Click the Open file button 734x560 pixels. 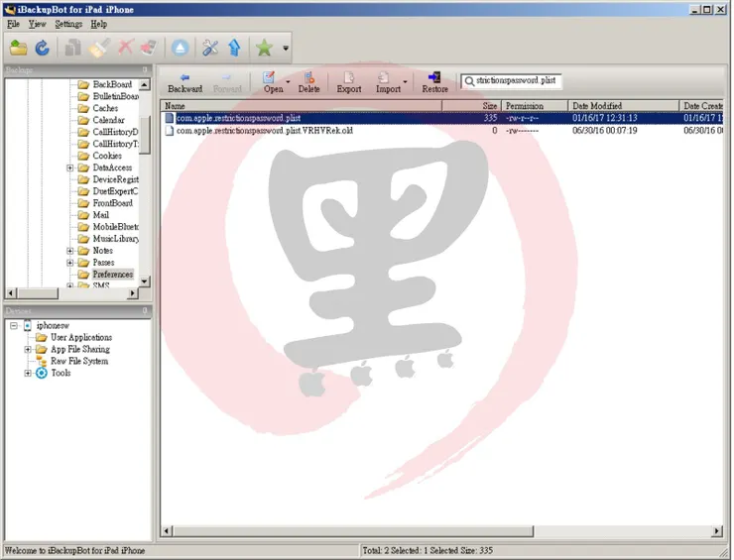click(x=273, y=83)
